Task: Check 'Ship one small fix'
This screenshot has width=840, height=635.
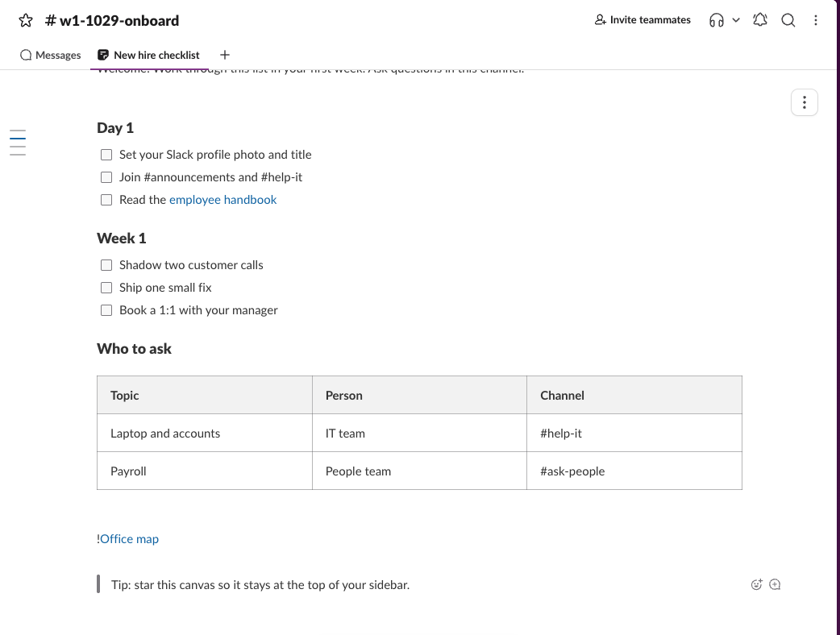Action: [106, 288]
